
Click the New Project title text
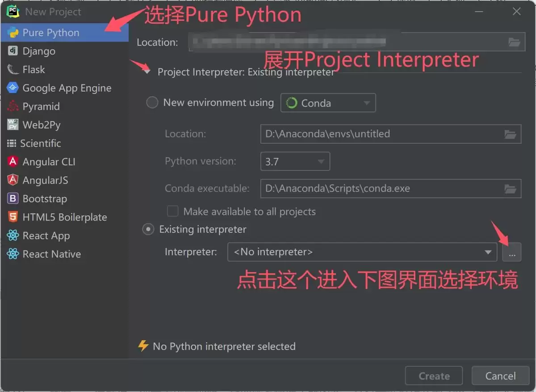point(53,12)
